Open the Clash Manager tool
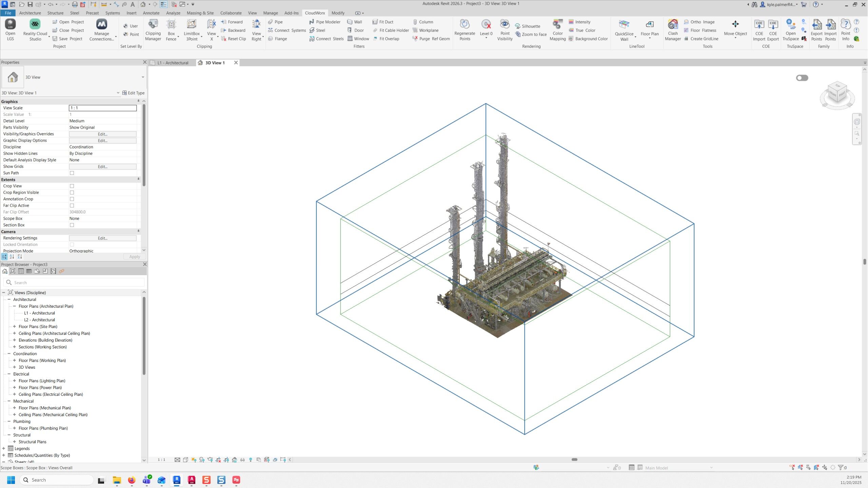This screenshot has width=868, height=488. [672, 24]
